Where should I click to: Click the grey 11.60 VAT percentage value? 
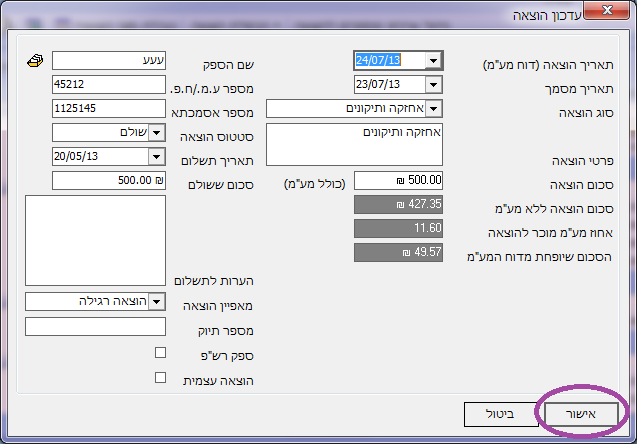pos(399,228)
